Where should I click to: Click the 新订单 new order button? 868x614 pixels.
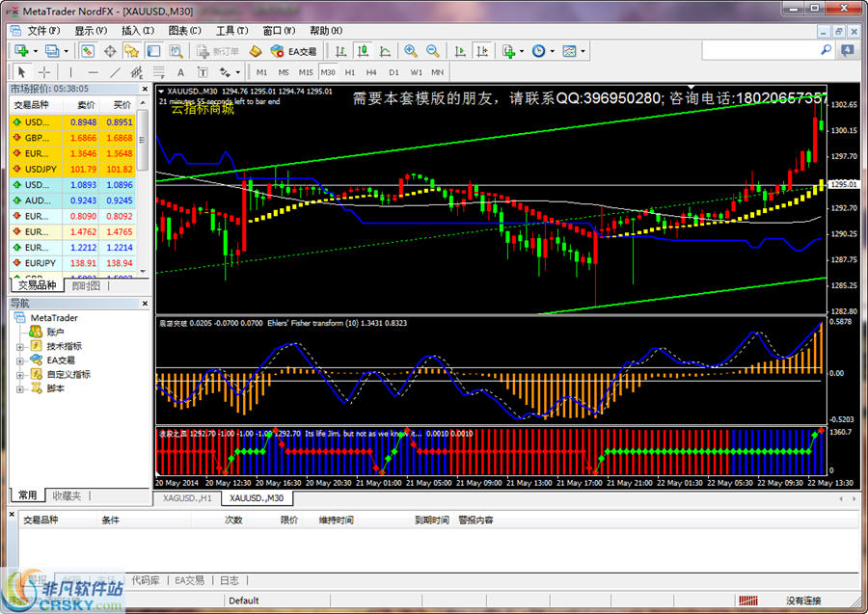218,51
